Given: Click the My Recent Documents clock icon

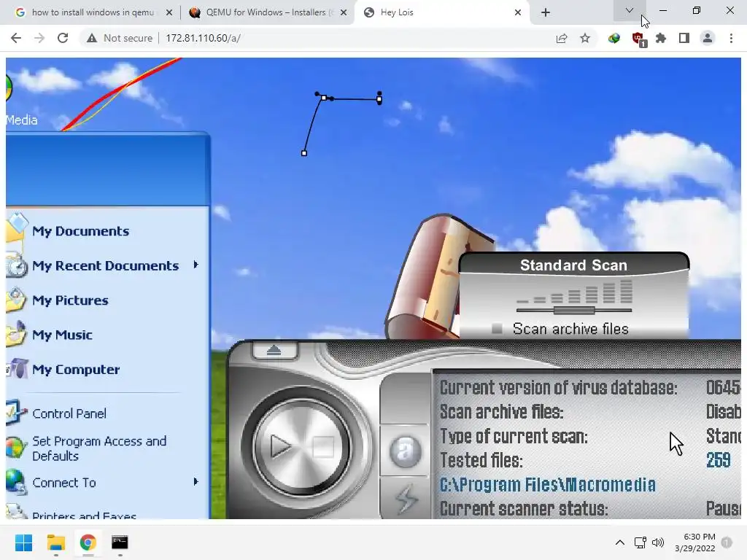Looking at the screenshot, I should (x=17, y=265).
